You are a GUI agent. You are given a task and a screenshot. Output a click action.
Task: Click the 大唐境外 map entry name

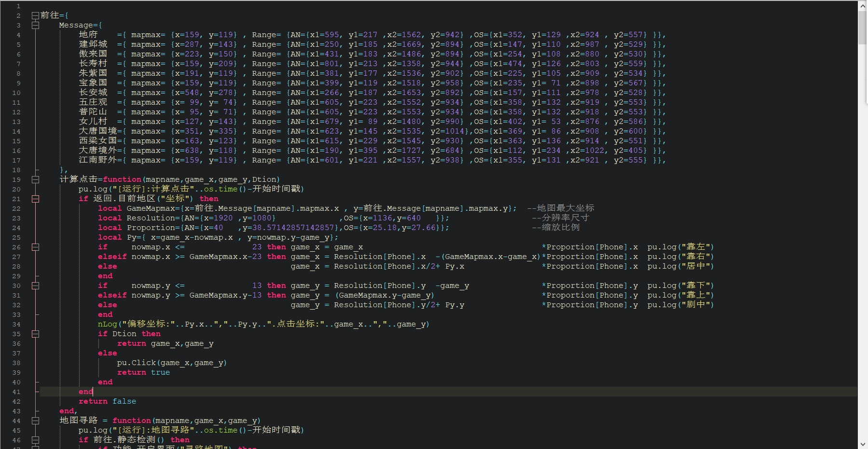point(98,150)
